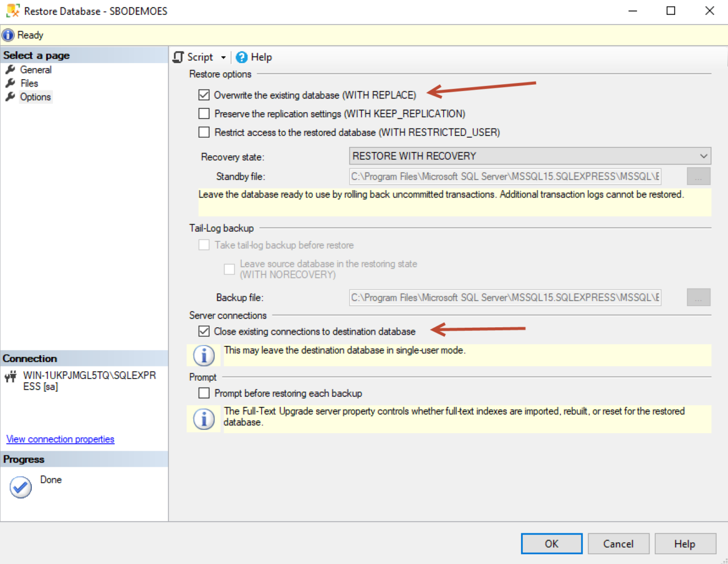Expand the Script dropdown arrow
Screen dimensions: 728x564
(x=223, y=57)
